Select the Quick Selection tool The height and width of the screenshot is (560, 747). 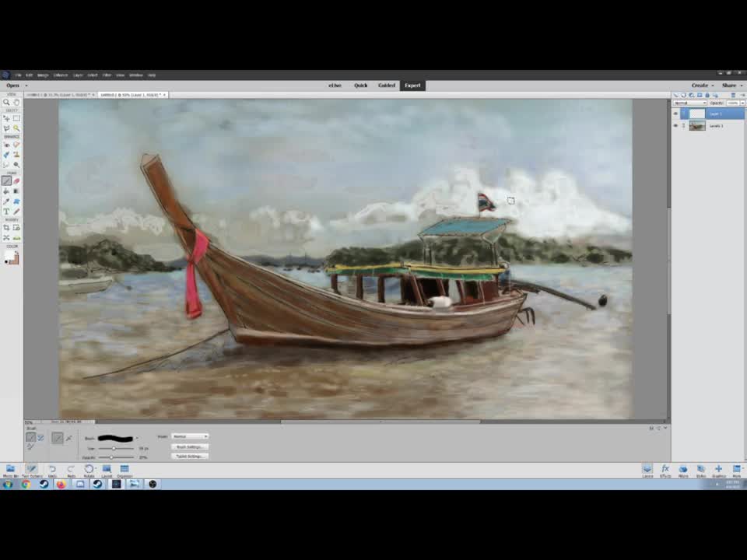coord(16,128)
